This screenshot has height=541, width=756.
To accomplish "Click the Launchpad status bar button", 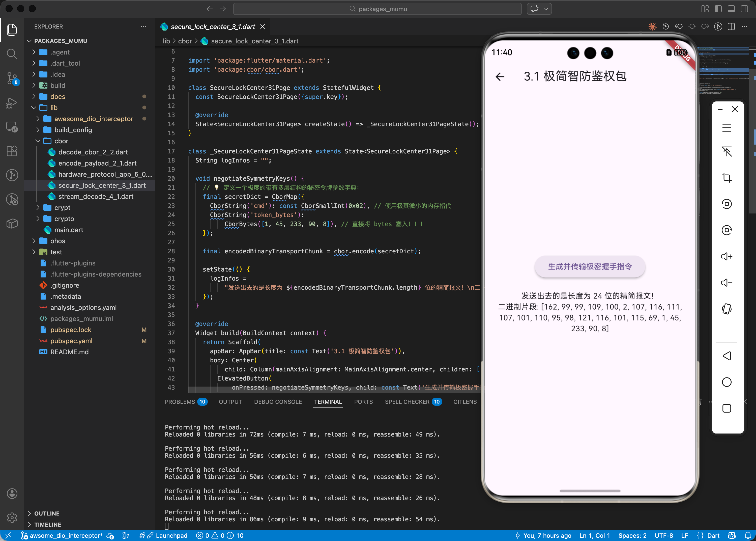I will pos(171,535).
